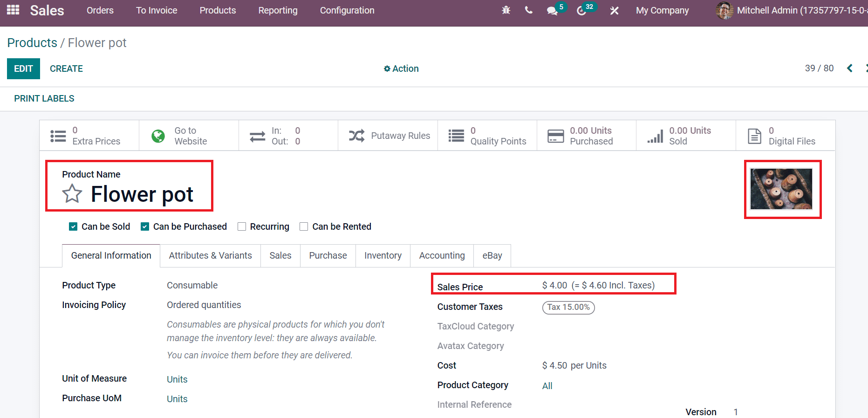
Task: Click the Sales app title
Action: [x=47, y=10]
